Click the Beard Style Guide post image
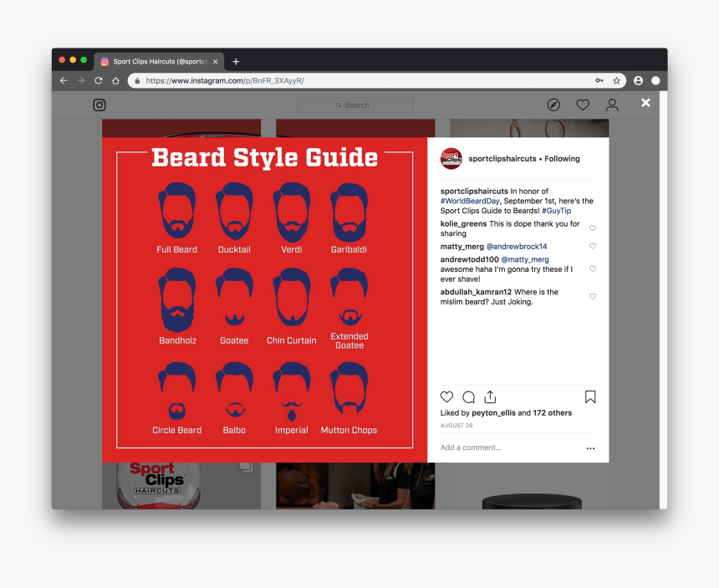719x588 pixels. pyautogui.click(x=264, y=299)
